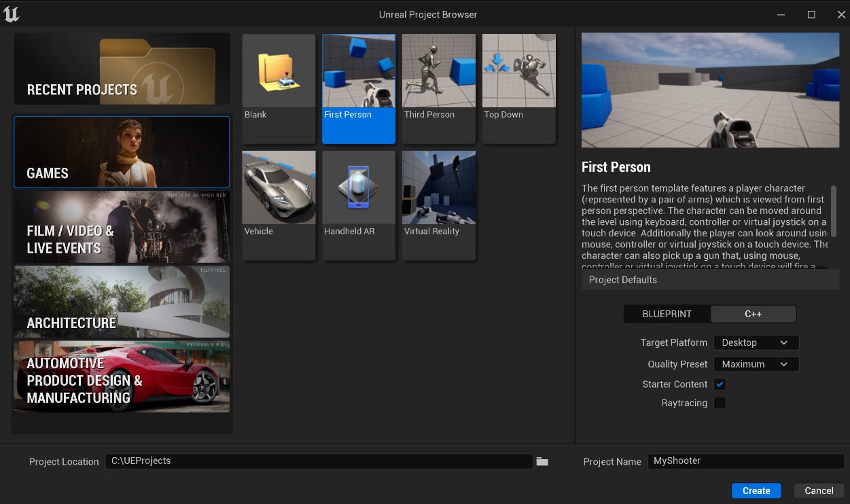Select the Top Down template

pos(519,88)
